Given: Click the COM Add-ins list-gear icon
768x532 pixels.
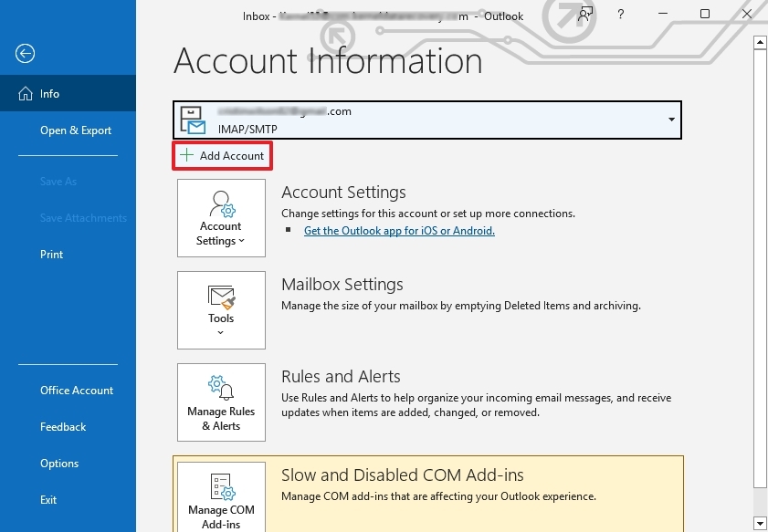Looking at the screenshot, I should coord(223,487).
